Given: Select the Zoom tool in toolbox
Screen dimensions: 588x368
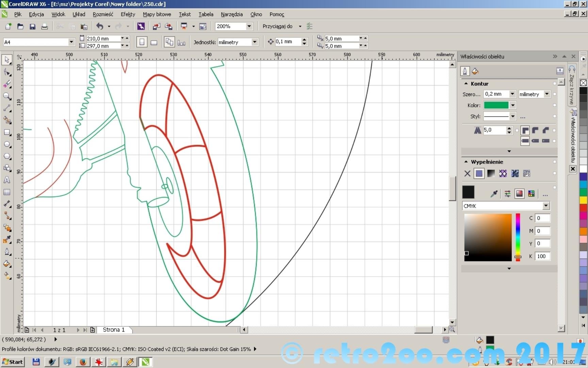Looking at the screenshot, I should [x=7, y=96].
